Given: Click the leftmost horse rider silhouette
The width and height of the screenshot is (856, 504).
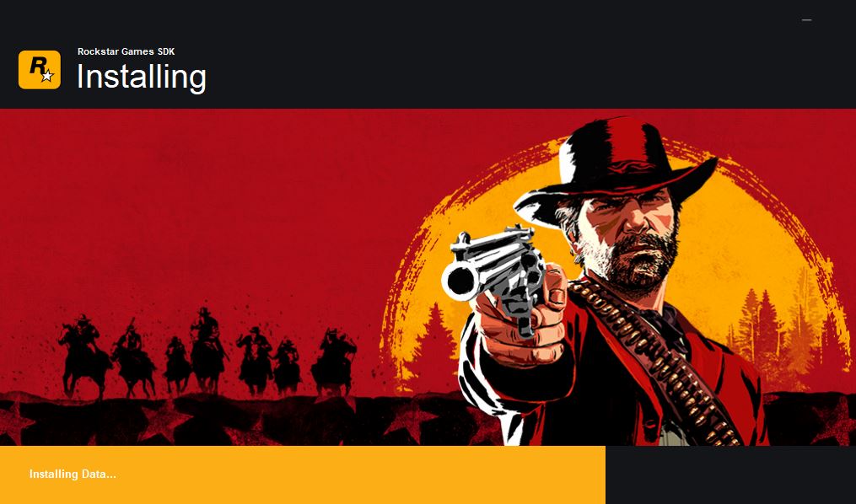Looking at the screenshot, I should pos(83,355).
